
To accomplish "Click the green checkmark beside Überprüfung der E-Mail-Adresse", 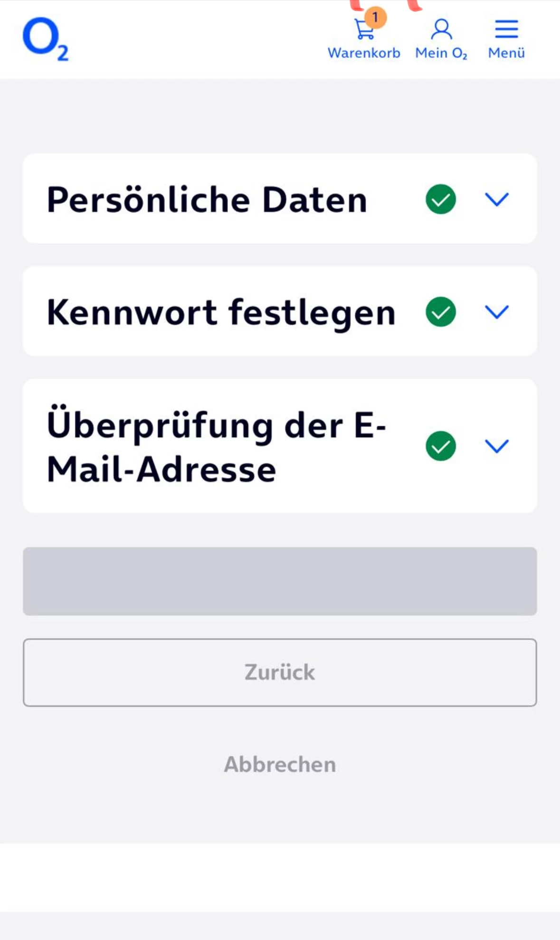I will [x=441, y=446].
